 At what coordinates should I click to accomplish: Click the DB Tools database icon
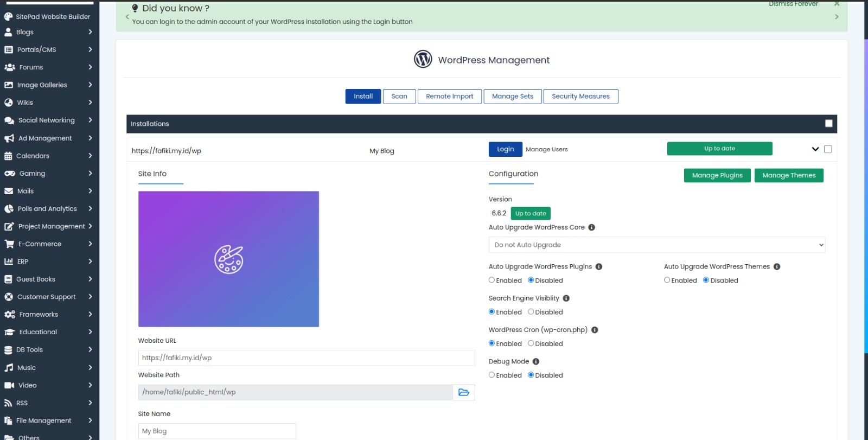(8, 350)
